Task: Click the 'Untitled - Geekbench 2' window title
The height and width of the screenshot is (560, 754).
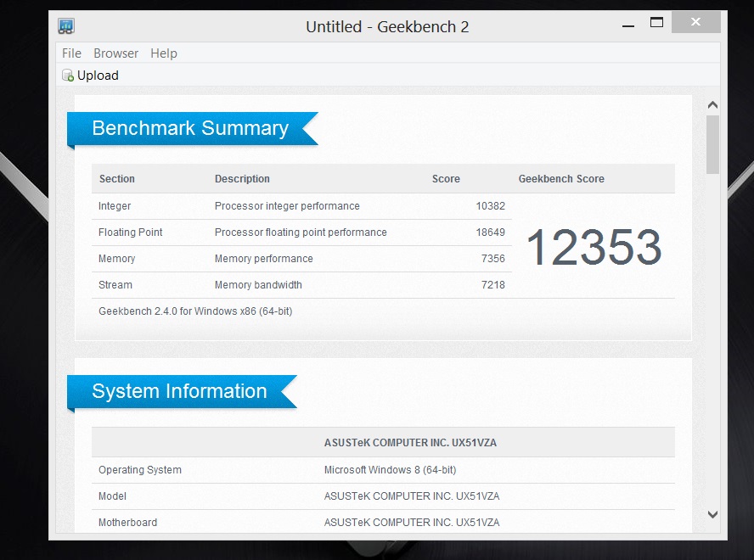Action: [387, 27]
